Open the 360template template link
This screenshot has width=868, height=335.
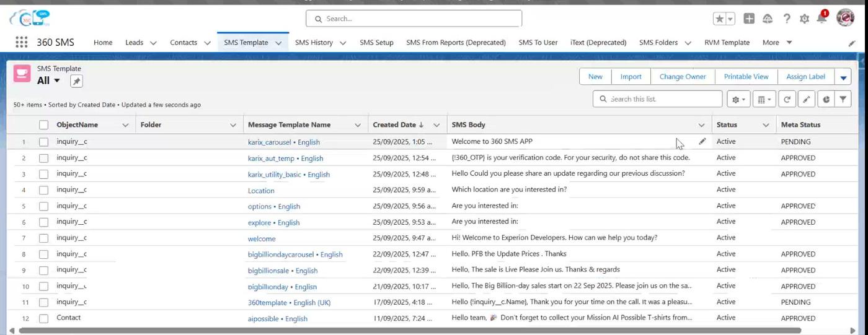click(289, 303)
